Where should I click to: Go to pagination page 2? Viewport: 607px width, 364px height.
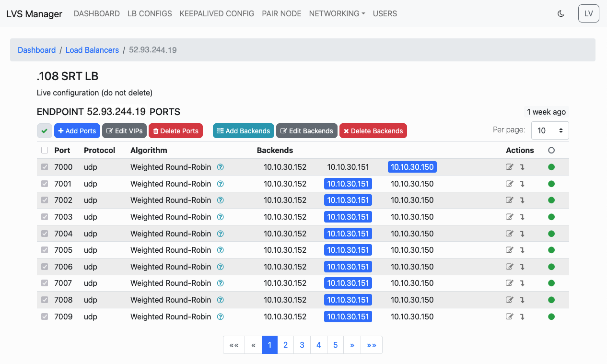pos(286,345)
